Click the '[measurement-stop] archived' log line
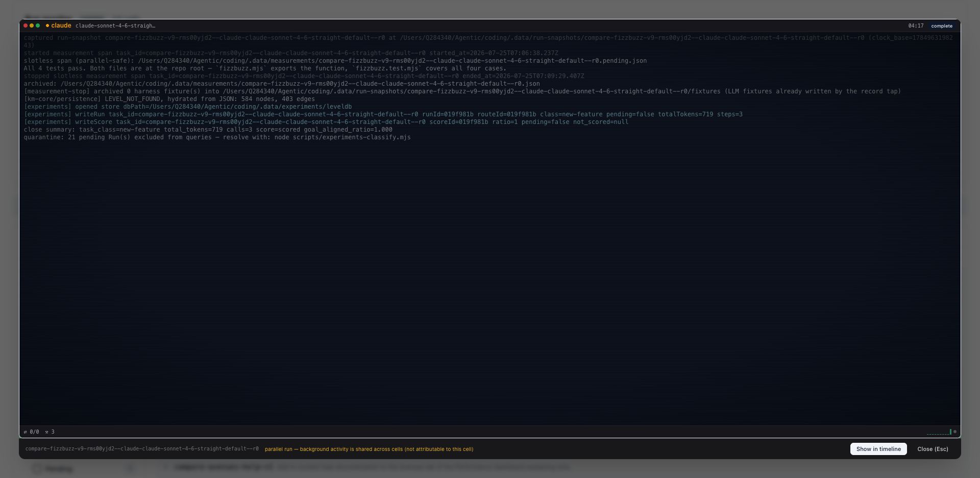This screenshot has height=478, width=980. 462,91
